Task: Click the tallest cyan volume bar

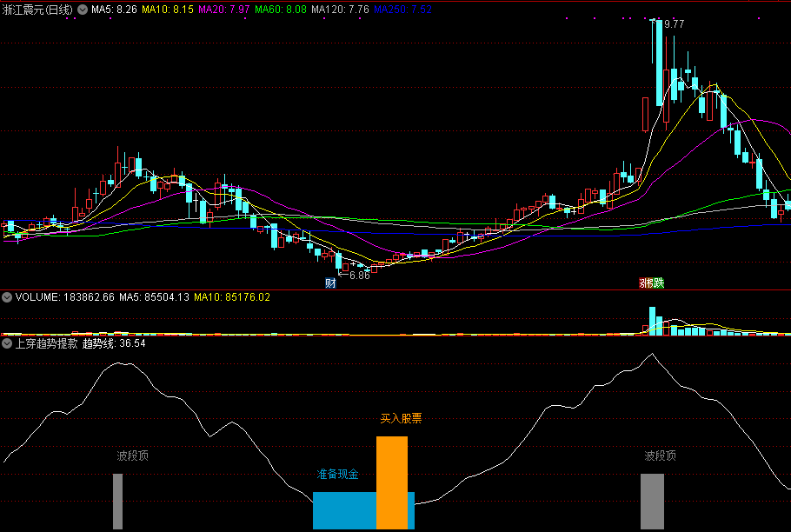Action: pyautogui.click(x=652, y=321)
